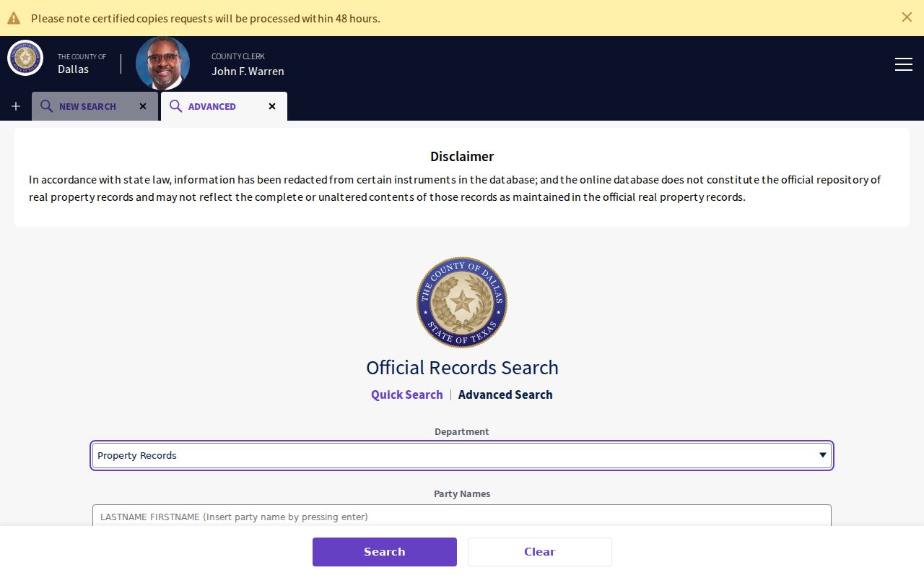
Task: Close the New Search tab
Action: (x=143, y=106)
